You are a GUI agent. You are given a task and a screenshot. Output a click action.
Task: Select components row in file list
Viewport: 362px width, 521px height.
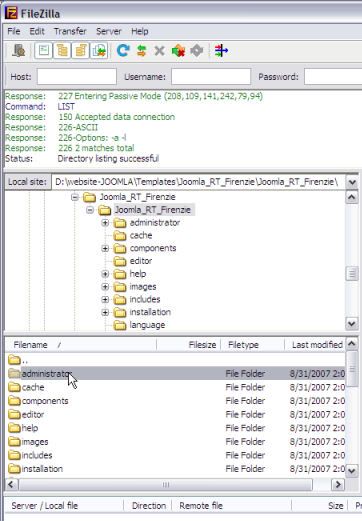[176, 401]
